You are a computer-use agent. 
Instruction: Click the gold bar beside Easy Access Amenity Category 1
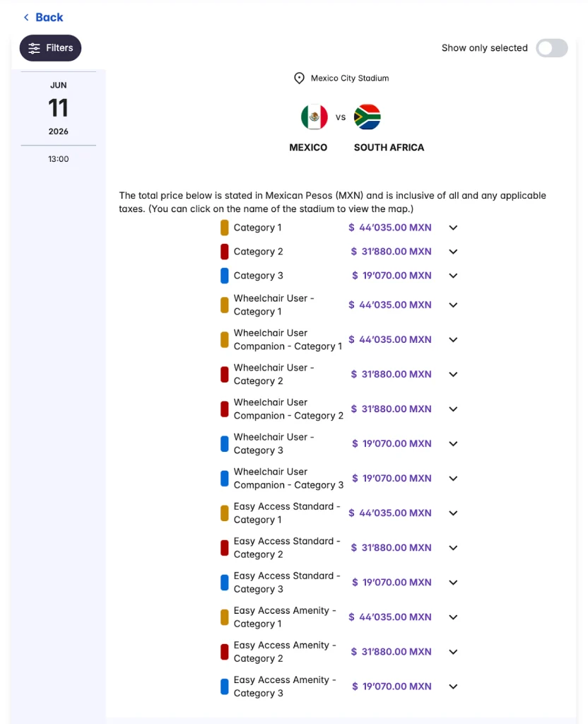pyautogui.click(x=225, y=617)
